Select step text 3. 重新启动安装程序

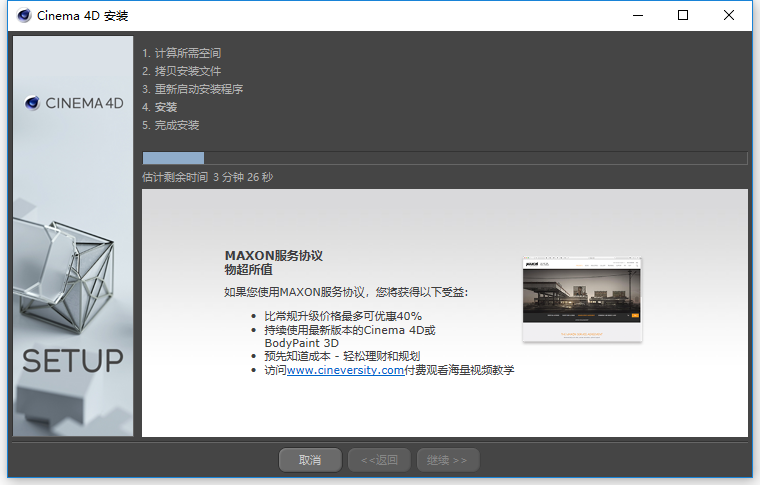192,89
